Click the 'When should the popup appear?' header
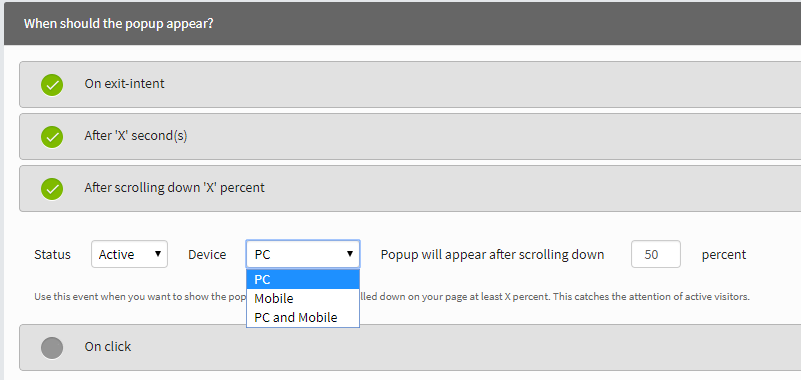 119,23
